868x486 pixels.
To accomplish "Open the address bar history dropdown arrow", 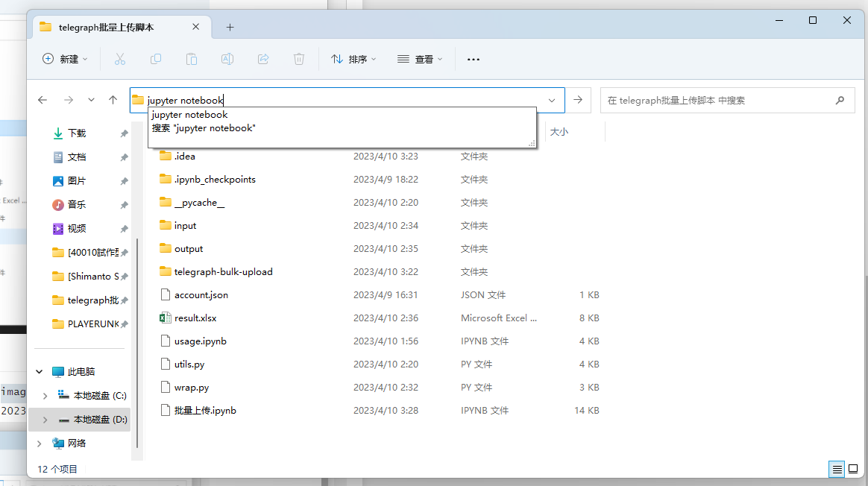I will (551, 100).
